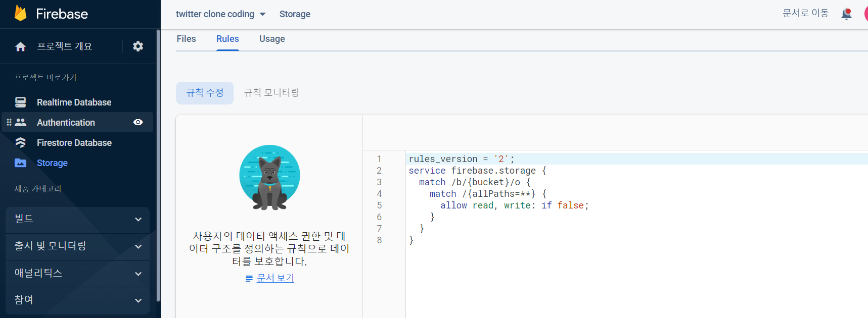This screenshot has height=318, width=868.
Task: Click the drag handle beside Authentication
Action: pos(9,123)
